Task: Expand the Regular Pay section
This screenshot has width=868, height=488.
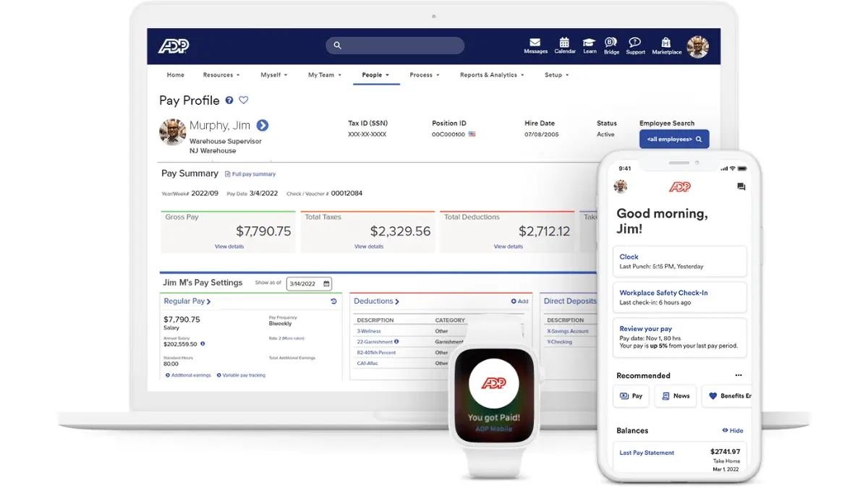Action: (x=187, y=301)
